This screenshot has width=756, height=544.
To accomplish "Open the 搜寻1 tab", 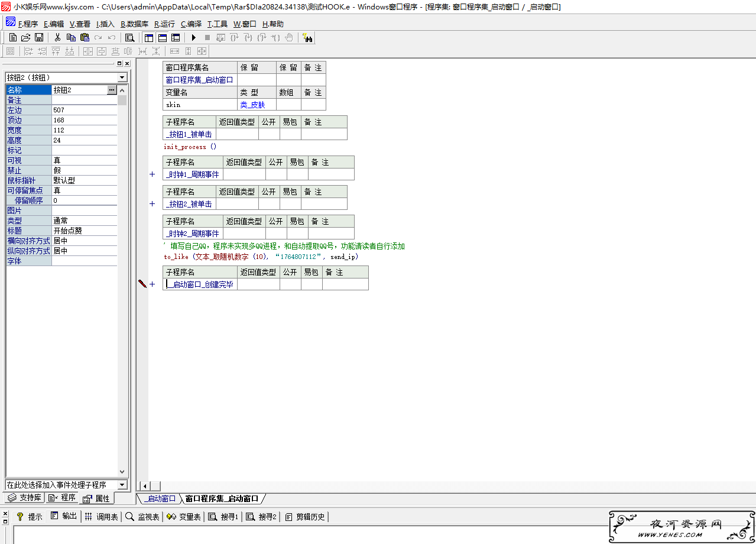I will (223, 516).
